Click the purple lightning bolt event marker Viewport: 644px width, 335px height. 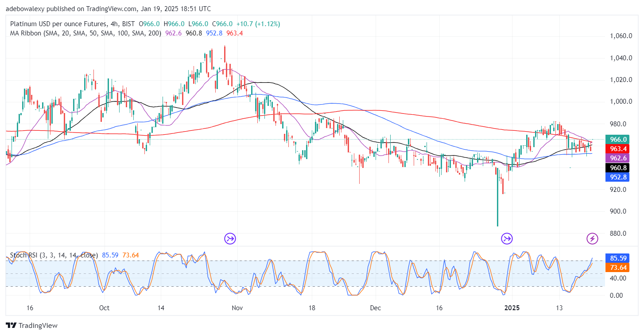[593, 239]
